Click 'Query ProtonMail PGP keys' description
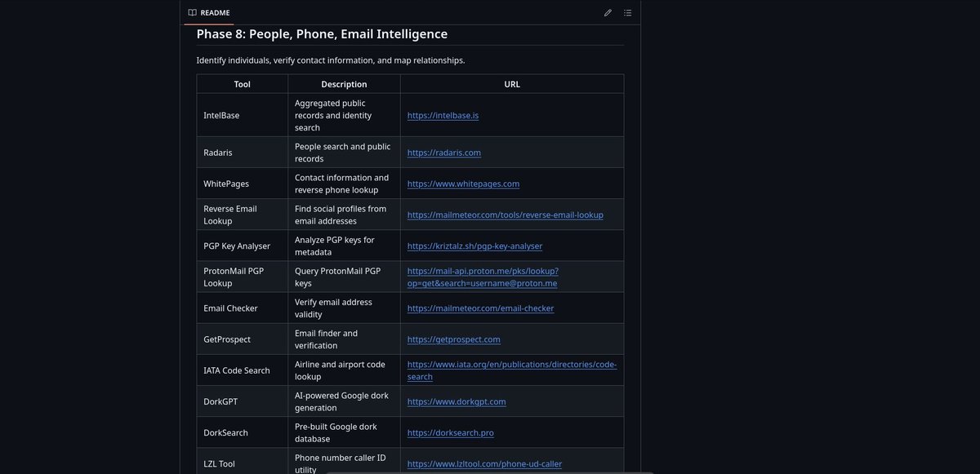 (337, 277)
